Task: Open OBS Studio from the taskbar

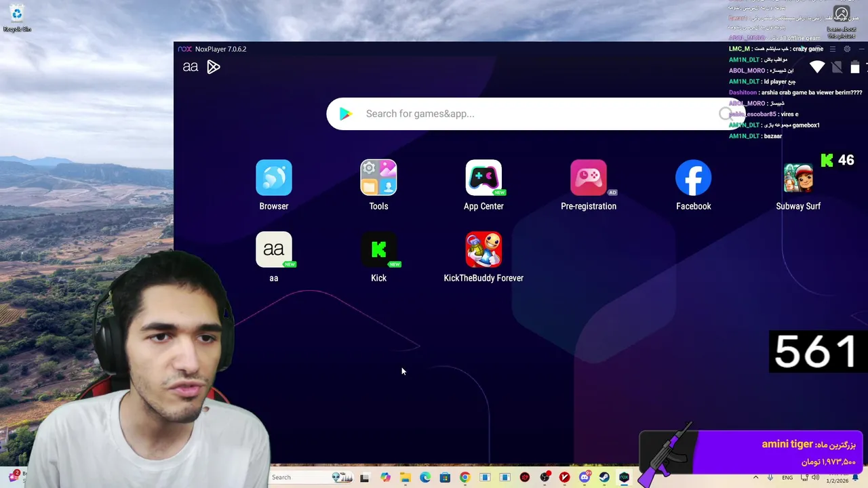Action: tap(545, 477)
